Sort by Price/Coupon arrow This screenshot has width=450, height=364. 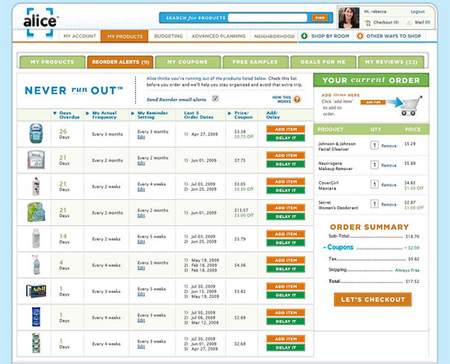pyautogui.click(x=229, y=113)
